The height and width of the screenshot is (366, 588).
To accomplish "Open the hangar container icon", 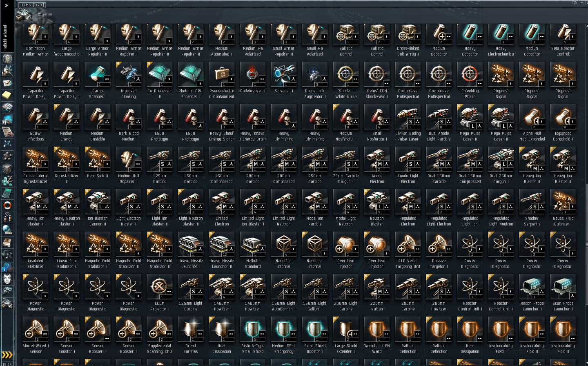I will (x=24, y=15).
